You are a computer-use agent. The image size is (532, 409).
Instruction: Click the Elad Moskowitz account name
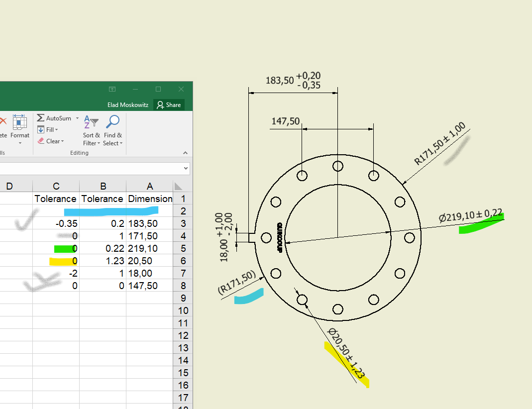click(x=128, y=105)
